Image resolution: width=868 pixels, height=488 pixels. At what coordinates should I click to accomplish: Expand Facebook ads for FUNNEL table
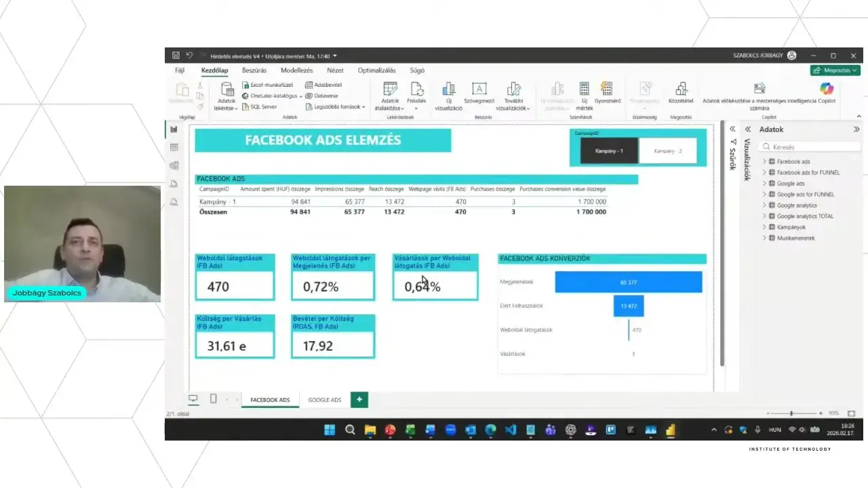pyautogui.click(x=764, y=172)
